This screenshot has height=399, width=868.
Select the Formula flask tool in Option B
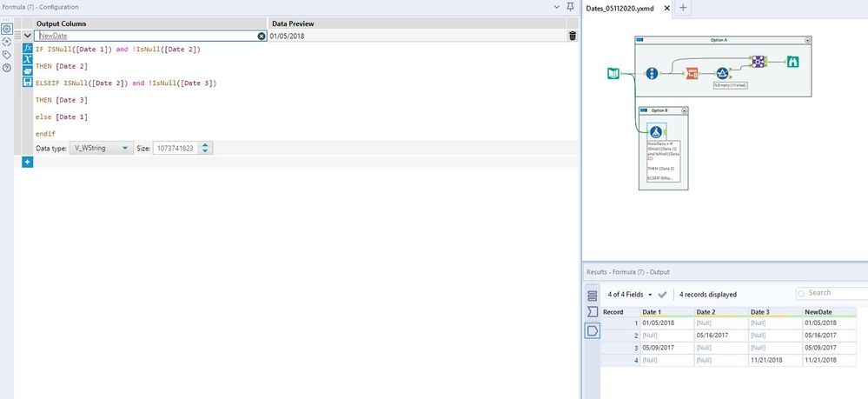point(656,132)
